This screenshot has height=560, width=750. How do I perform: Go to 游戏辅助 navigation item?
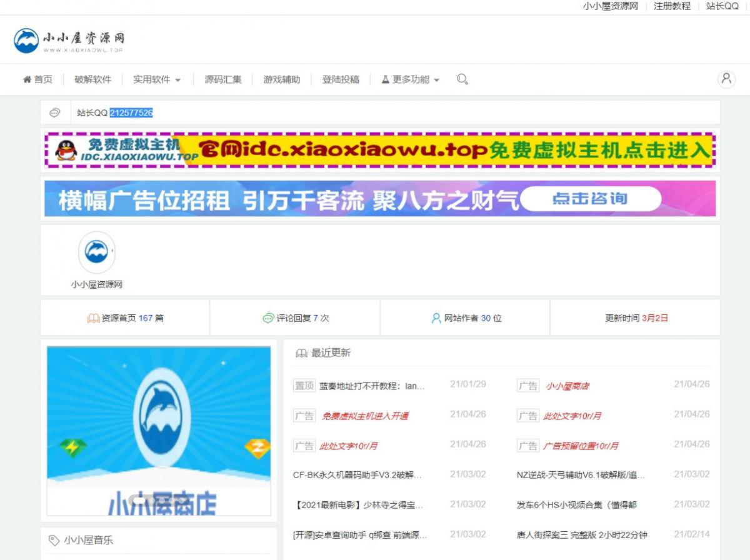281,79
